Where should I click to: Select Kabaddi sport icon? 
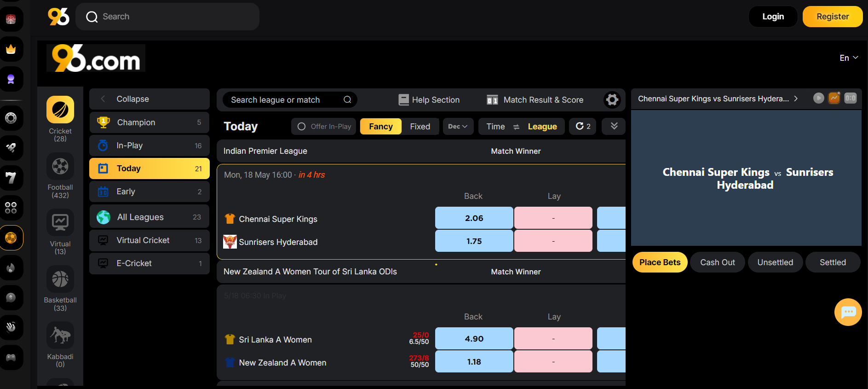click(60, 335)
